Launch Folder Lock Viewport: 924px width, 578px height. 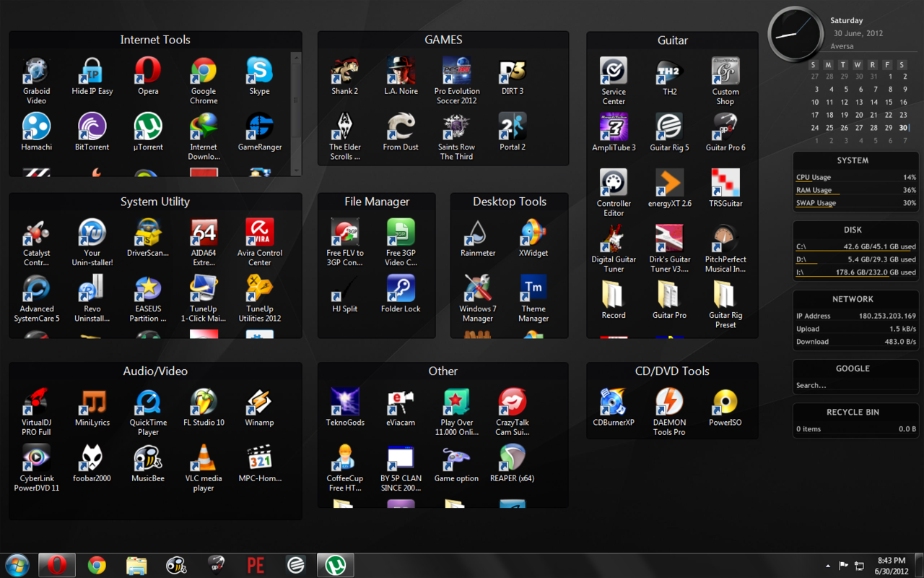click(x=401, y=294)
